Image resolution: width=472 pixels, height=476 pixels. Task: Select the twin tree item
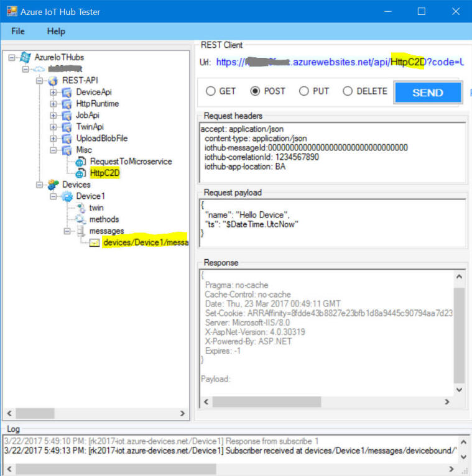click(96, 208)
